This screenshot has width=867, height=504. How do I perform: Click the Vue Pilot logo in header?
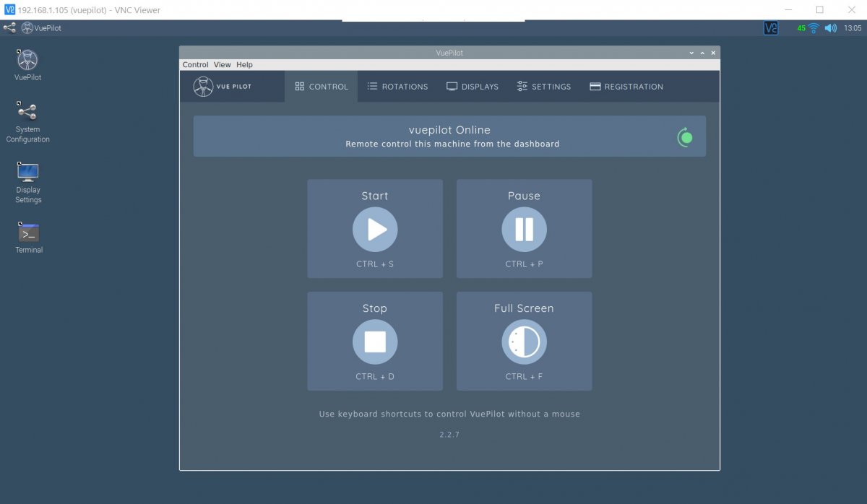223,87
